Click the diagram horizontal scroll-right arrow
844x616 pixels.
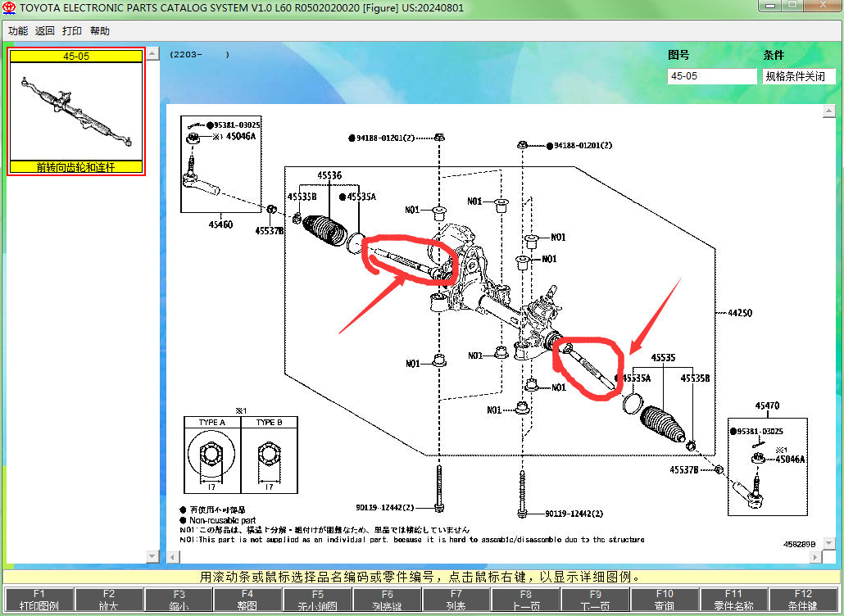(x=815, y=557)
